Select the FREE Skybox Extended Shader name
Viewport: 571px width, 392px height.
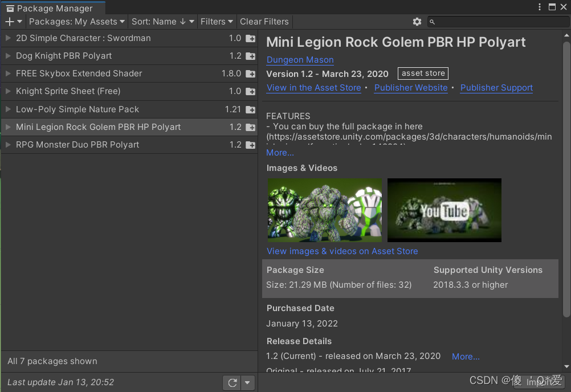pyautogui.click(x=79, y=73)
